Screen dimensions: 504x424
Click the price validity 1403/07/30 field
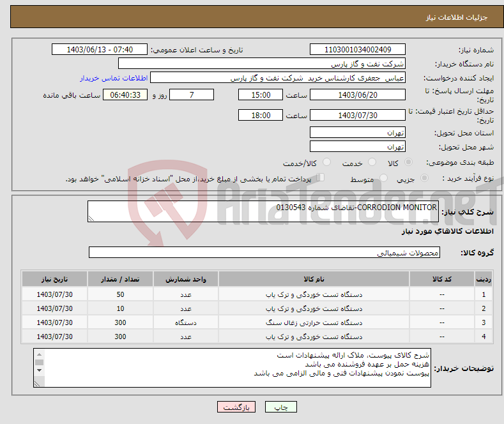pyautogui.click(x=358, y=115)
